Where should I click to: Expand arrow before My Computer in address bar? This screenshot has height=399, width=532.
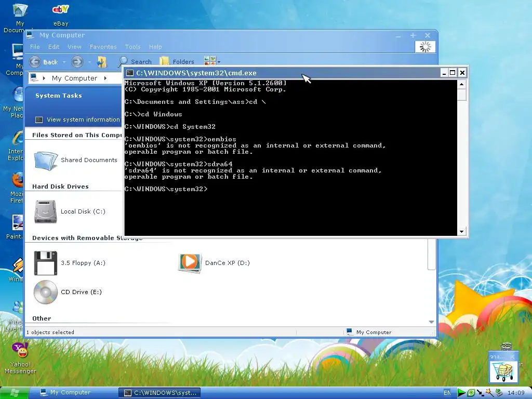pos(44,78)
